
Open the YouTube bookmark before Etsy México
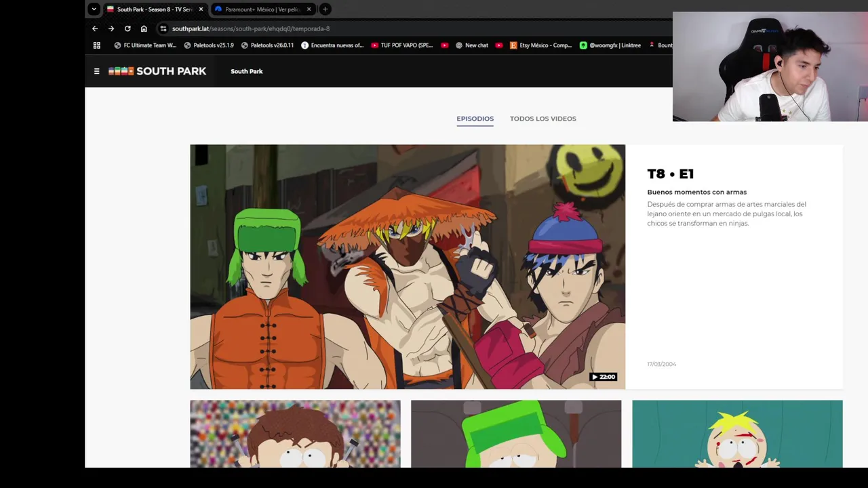(499, 45)
